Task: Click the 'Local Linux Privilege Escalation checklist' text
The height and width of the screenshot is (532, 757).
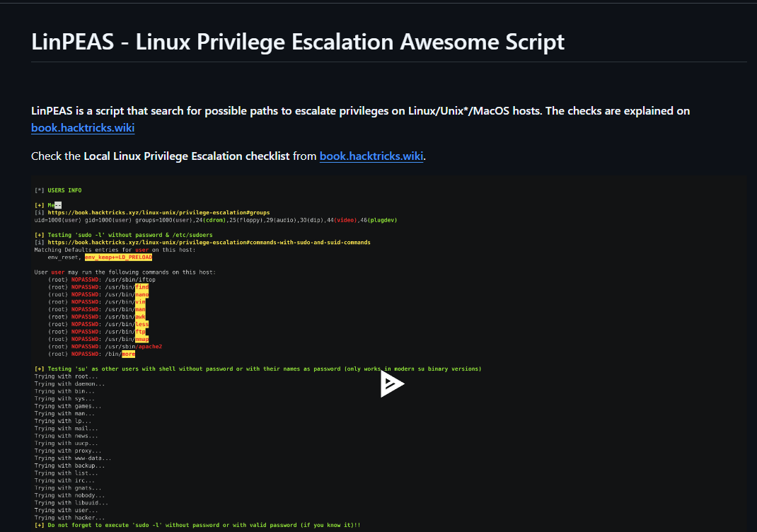Action: [x=186, y=156]
